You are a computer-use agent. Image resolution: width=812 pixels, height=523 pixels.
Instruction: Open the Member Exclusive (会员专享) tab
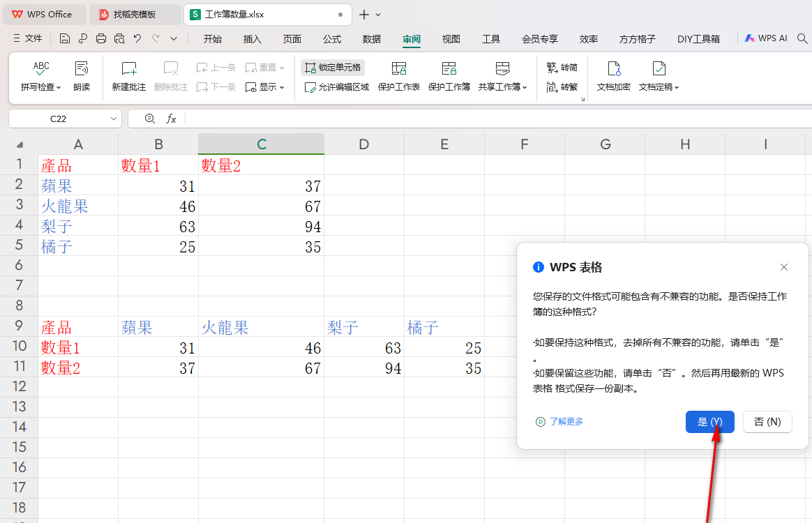click(x=540, y=39)
